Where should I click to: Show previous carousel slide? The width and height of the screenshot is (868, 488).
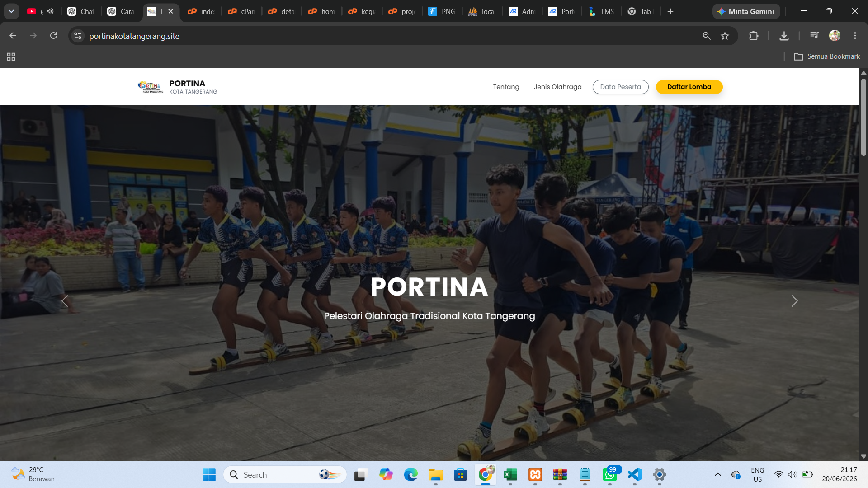[65, 301]
